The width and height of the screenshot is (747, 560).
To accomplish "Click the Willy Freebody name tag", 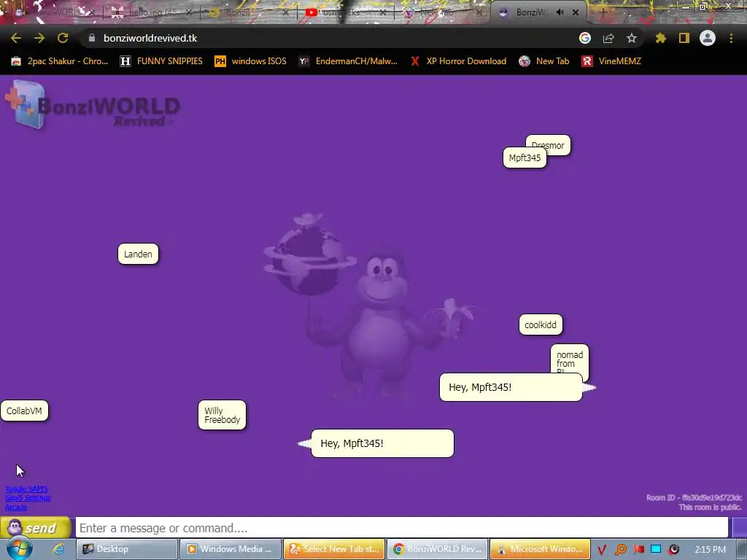I will (x=222, y=415).
